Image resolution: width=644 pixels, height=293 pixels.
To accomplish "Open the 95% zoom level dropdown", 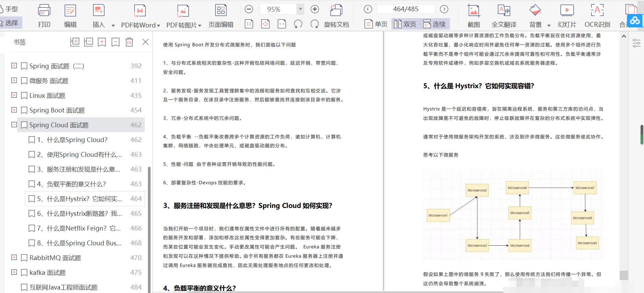I will click(301, 9).
